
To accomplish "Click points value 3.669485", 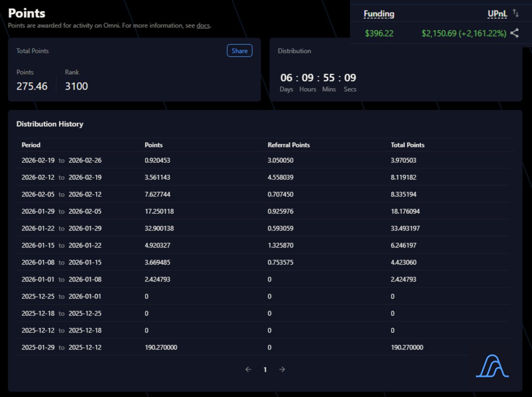I will [157, 262].
